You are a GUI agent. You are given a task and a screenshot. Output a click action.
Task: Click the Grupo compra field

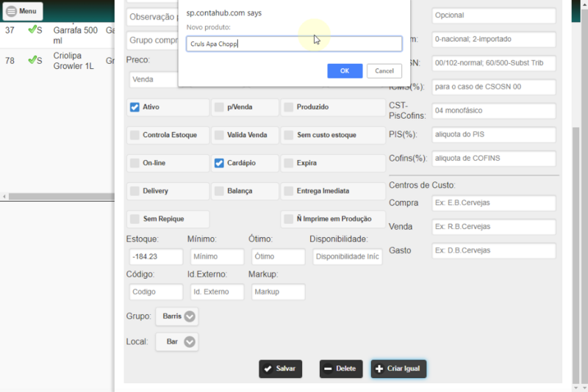coord(153,40)
